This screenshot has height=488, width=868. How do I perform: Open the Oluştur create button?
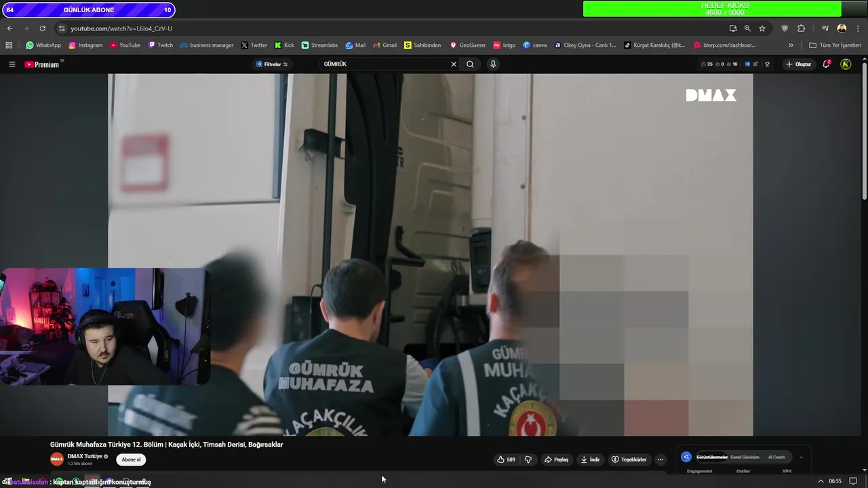point(798,64)
